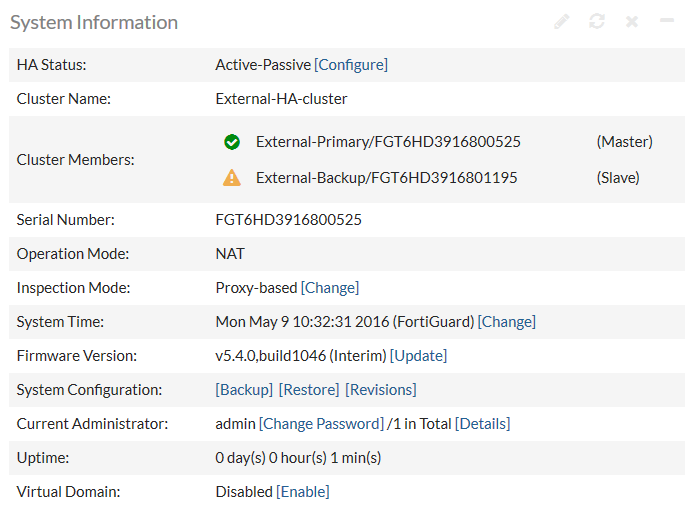This screenshot has height=508, width=687.
Task: Collapse the System Information widget with dash icon
Action: [x=667, y=21]
